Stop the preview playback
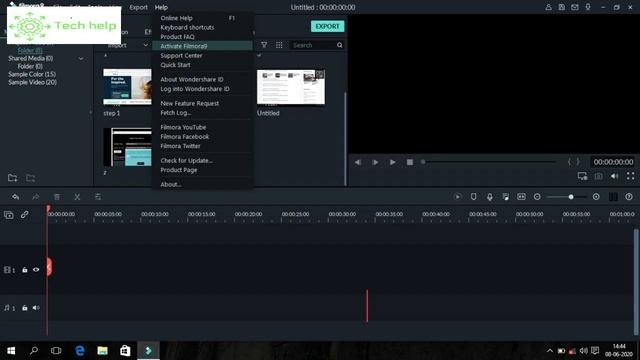Viewport: 640px width, 360px height. coord(410,162)
